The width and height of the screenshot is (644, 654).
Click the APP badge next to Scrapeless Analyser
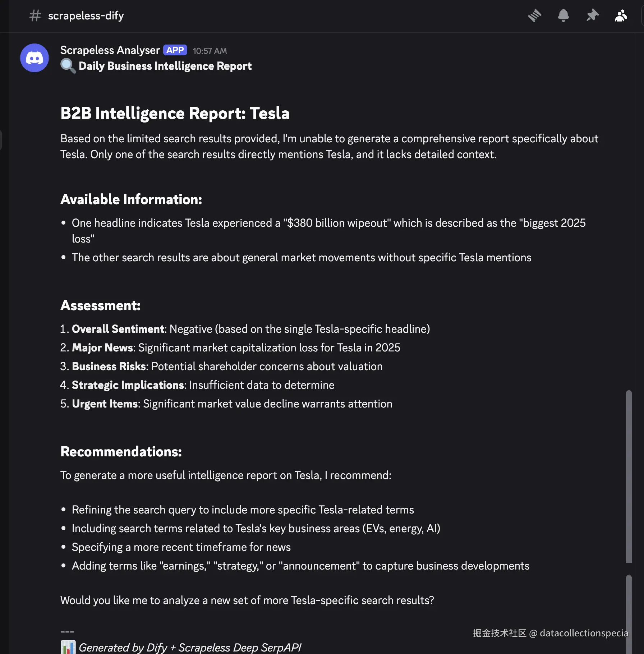tap(175, 50)
